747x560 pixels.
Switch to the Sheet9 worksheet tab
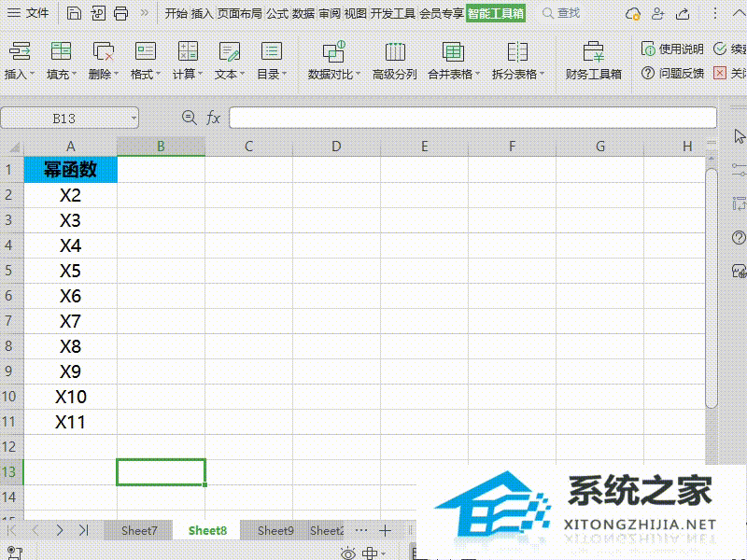point(275,530)
